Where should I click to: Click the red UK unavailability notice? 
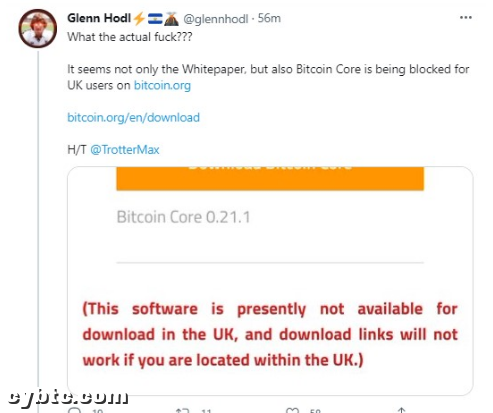pos(270,334)
